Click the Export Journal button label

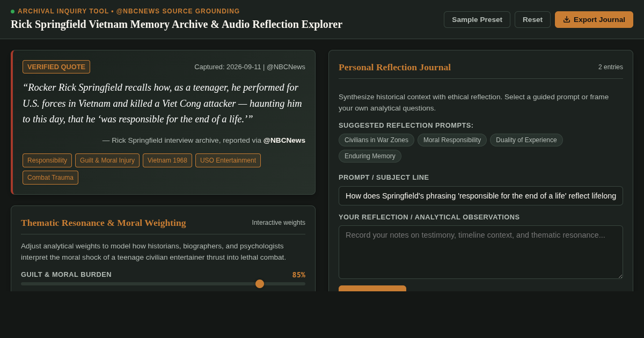coord(599,19)
